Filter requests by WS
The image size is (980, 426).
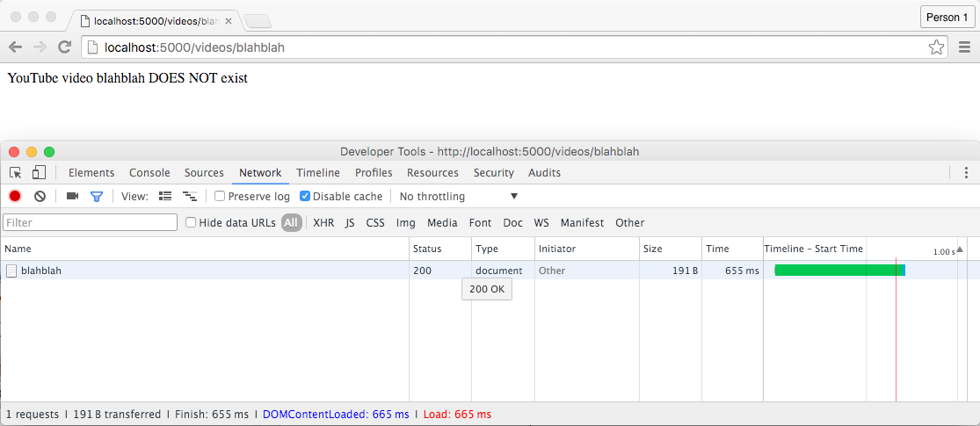pyautogui.click(x=541, y=222)
